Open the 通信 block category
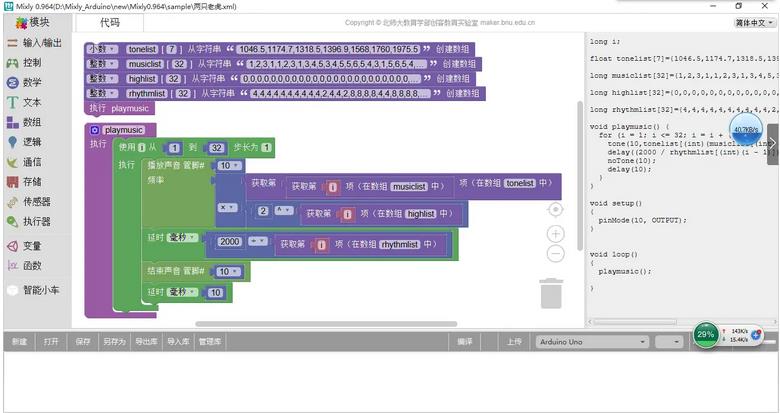Image resolution: width=780 pixels, height=413 pixels. [24, 162]
